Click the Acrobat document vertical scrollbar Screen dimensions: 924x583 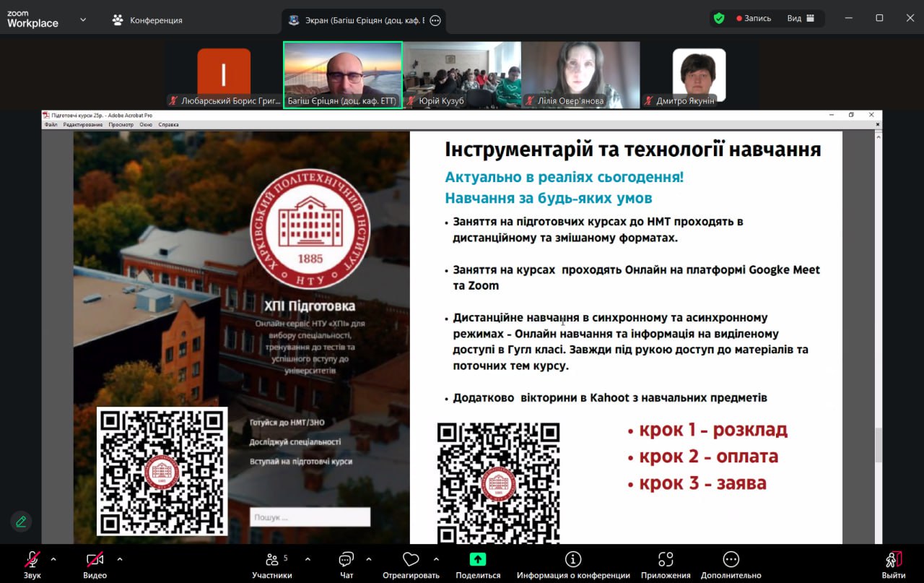[879, 444]
